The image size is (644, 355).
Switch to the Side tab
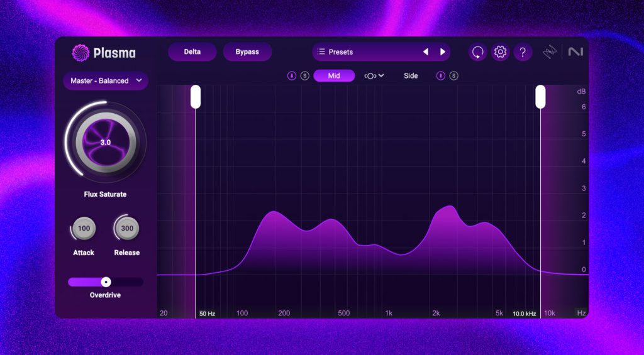[411, 76]
